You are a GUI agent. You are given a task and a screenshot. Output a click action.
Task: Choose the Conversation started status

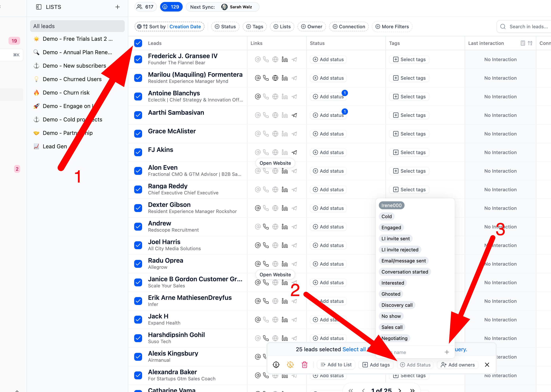(x=405, y=272)
